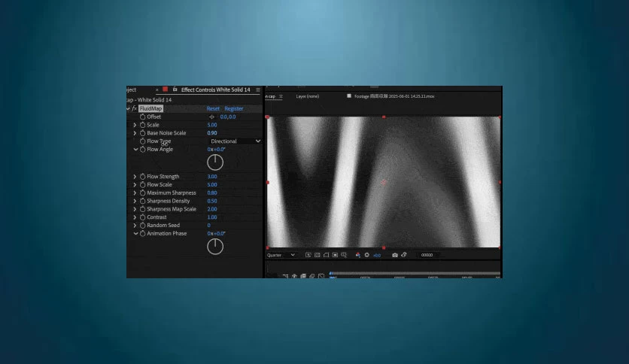The image size is (629, 364).
Task: Switch to Effect Controls White Solid 14 tab
Action: click(x=215, y=89)
